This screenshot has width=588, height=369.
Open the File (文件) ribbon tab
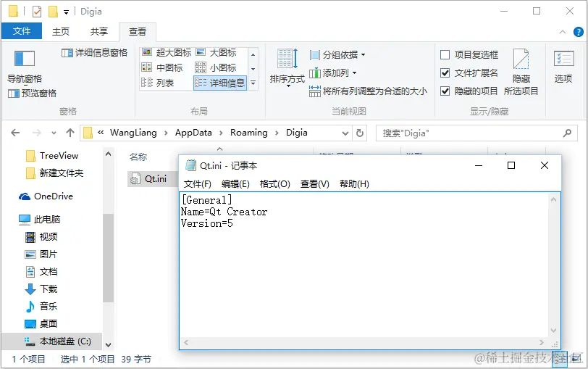coord(22,31)
